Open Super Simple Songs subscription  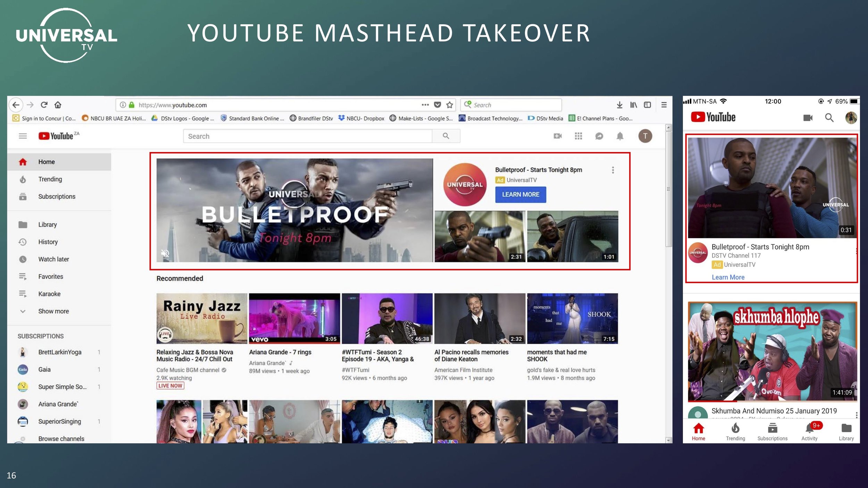pyautogui.click(x=59, y=387)
